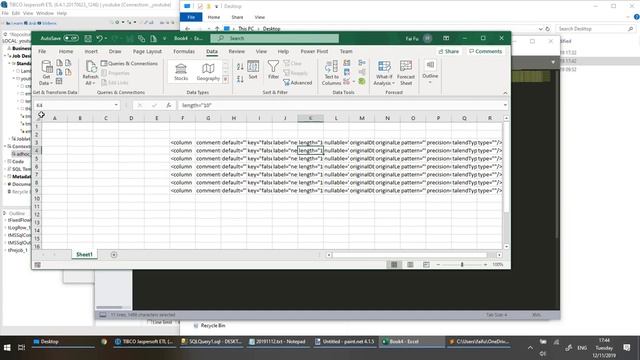This screenshot has width=640, height=360.
Task: Expand the Data Types gallery
Action: 226,80
